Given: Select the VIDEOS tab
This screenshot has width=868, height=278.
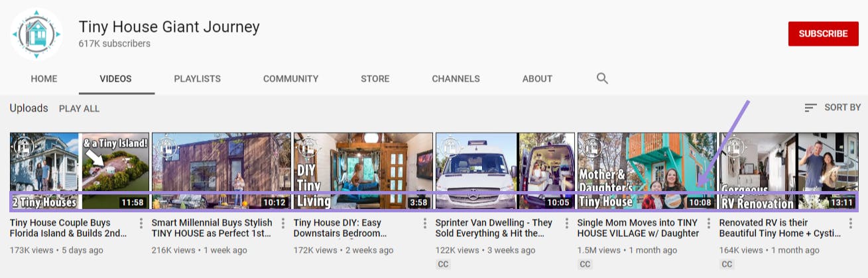Looking at the screenshot, I should pos(116,78).
